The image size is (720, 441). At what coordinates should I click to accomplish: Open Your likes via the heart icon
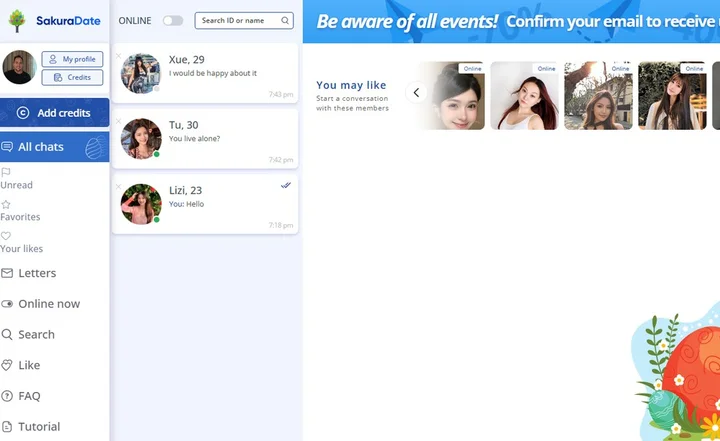coord(6,236)
